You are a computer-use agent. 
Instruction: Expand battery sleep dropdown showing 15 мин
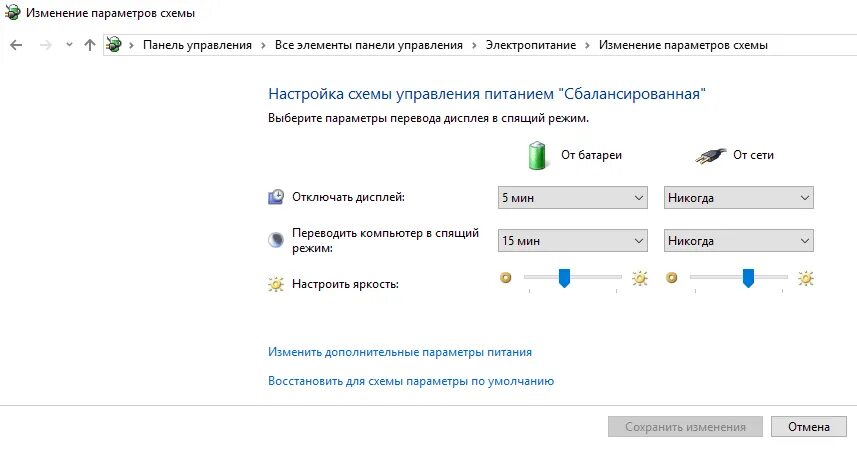coord(573,241)
